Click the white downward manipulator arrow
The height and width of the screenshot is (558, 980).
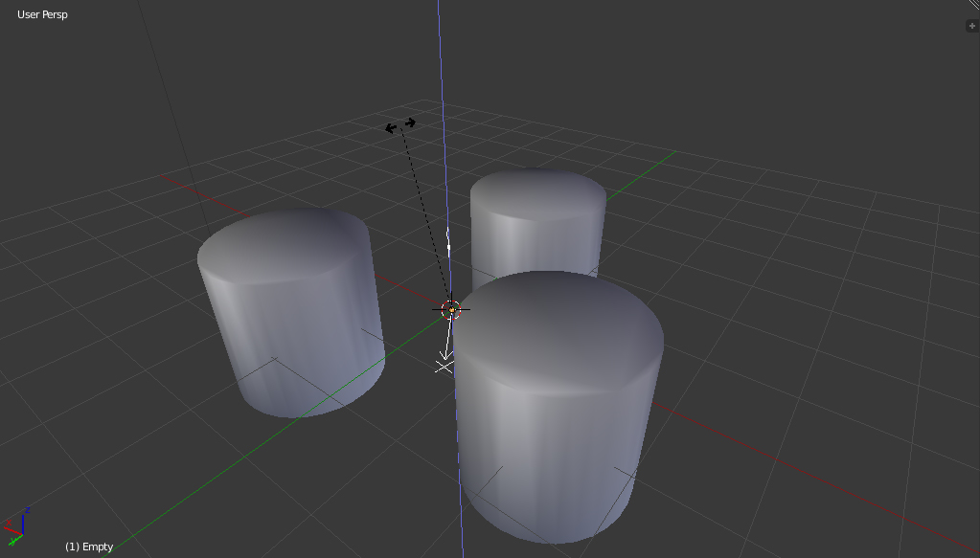[445, 345]
